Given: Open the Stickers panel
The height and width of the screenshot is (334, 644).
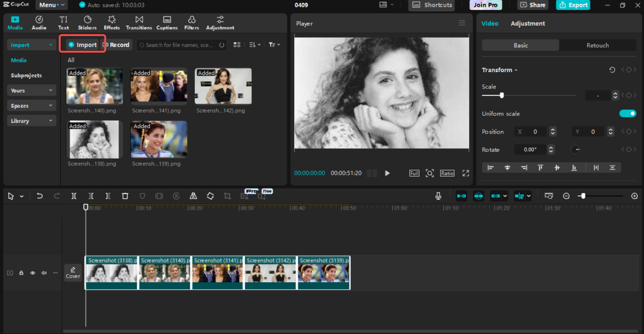Looking at the screenshot, I should 87,22.
